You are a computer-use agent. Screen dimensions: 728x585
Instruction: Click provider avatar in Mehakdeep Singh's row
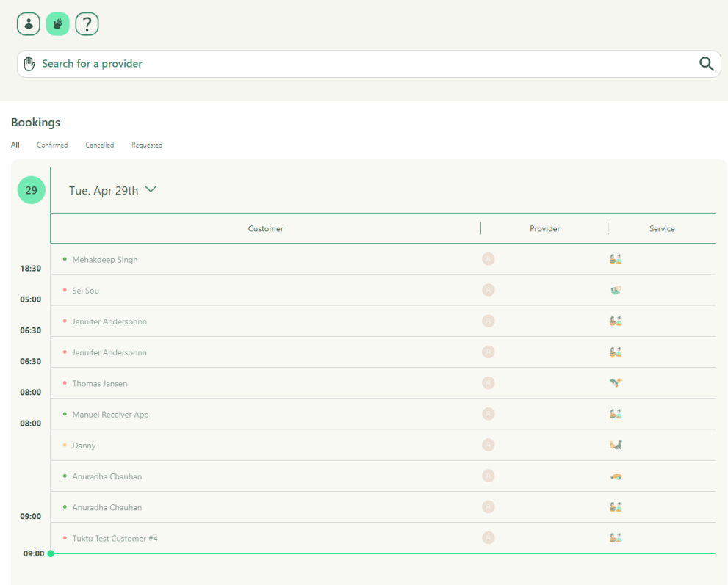tap(488, 258)
